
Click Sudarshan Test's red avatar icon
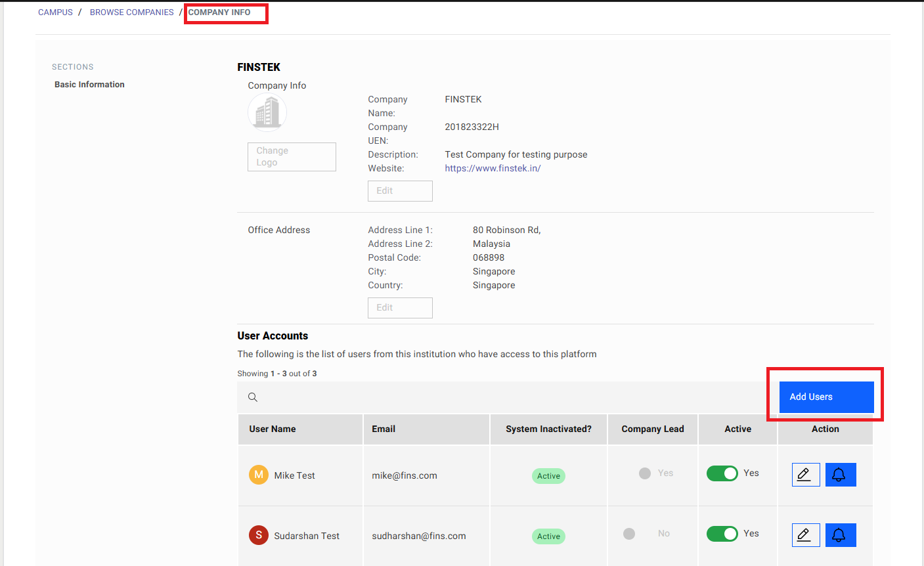[x=259, y=535]
